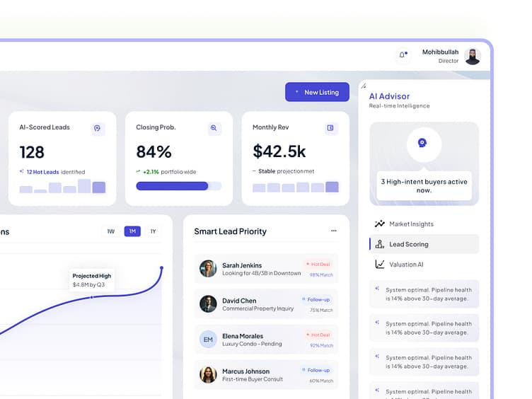Click the 98% Match label
Viewport: 532px width, 399px height.
click(321, 274)
